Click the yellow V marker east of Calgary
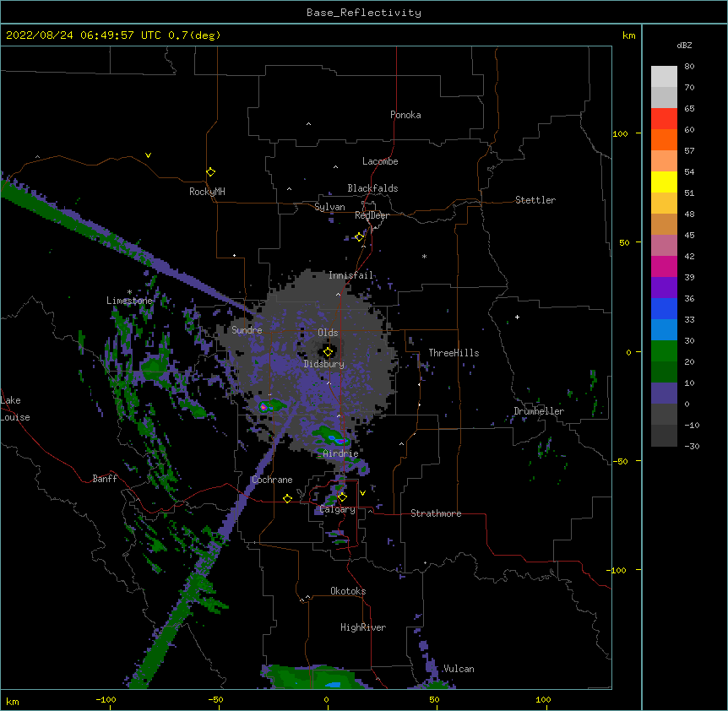 click(x=362, y=493)
